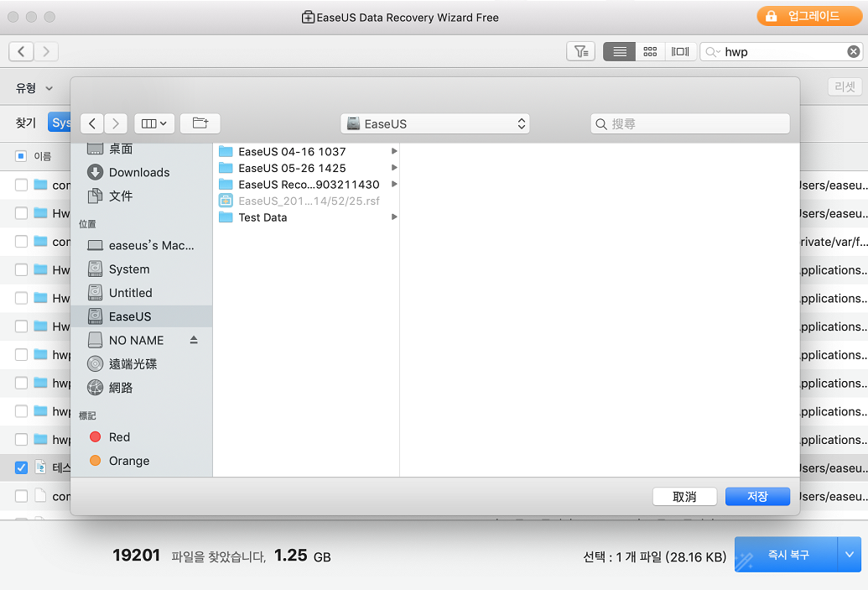Select the Untitled drive in sidebar
The height and width of the screenshot is (590, 868).
141,293
